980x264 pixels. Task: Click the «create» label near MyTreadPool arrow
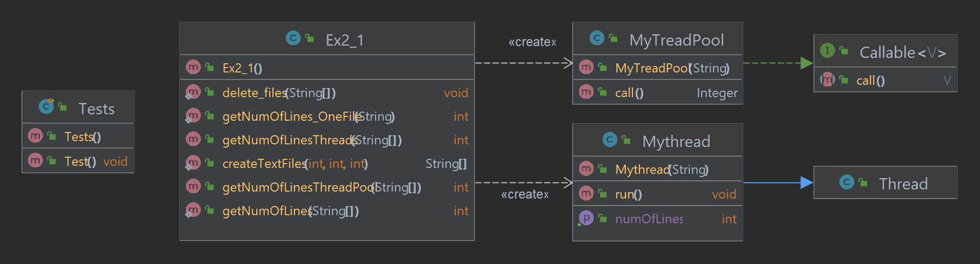(532, 42)
